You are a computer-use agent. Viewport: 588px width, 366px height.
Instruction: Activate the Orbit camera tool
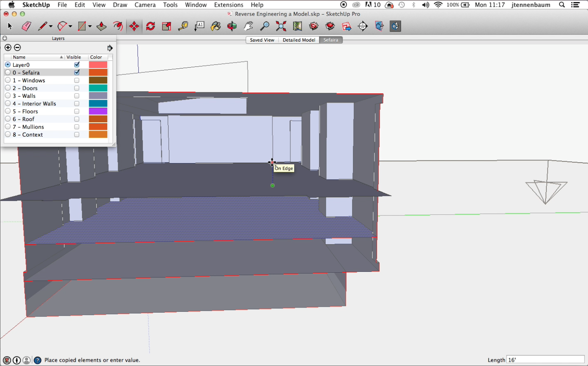pyautogui.click(x=232, y=26)
